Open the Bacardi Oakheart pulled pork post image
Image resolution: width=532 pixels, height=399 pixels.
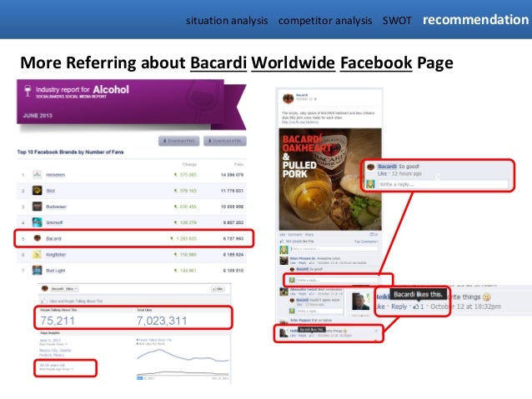tap(330, 179)
